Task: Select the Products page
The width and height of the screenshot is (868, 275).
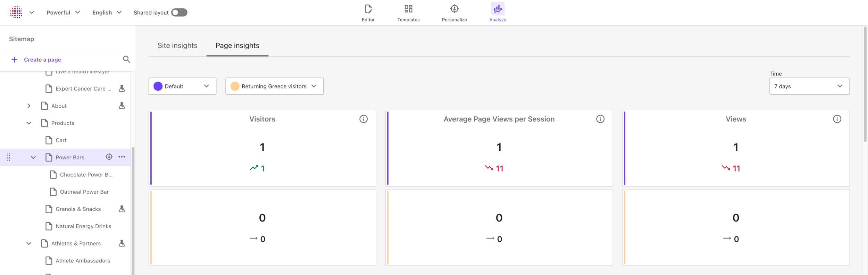Action: [63, 123]
